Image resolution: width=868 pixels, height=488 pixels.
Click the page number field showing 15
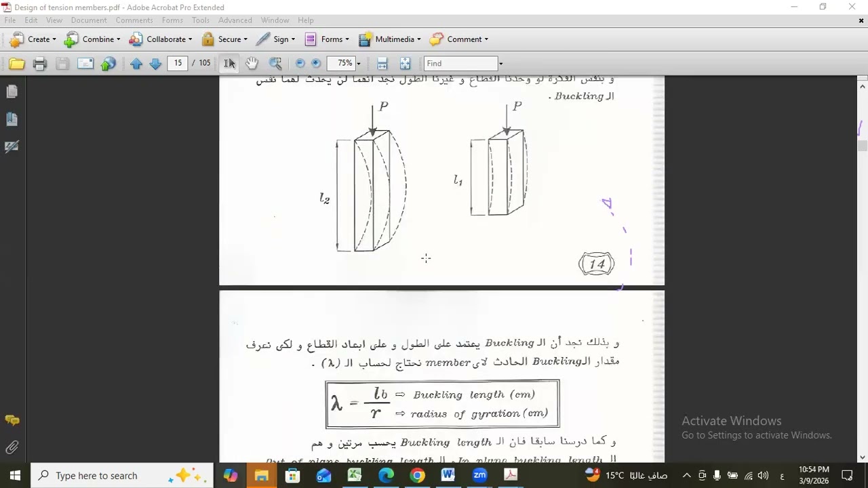pyautogui.click(x=178, y=63)
